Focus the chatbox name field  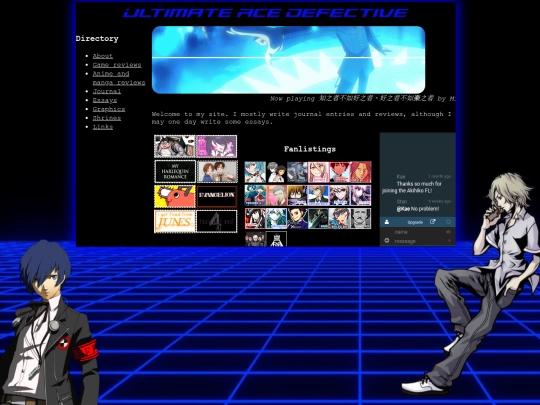pyautogui.click(x=418, y=232)
